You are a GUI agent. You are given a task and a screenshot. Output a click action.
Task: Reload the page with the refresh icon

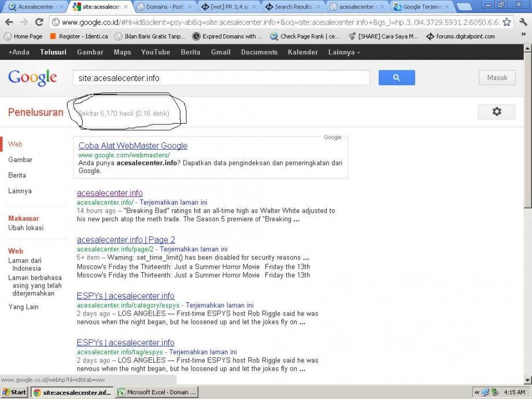[x=39, y=23]
